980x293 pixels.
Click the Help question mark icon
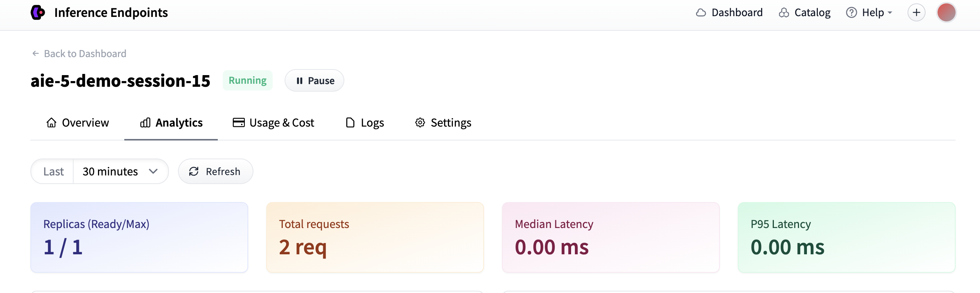[851, 12]
